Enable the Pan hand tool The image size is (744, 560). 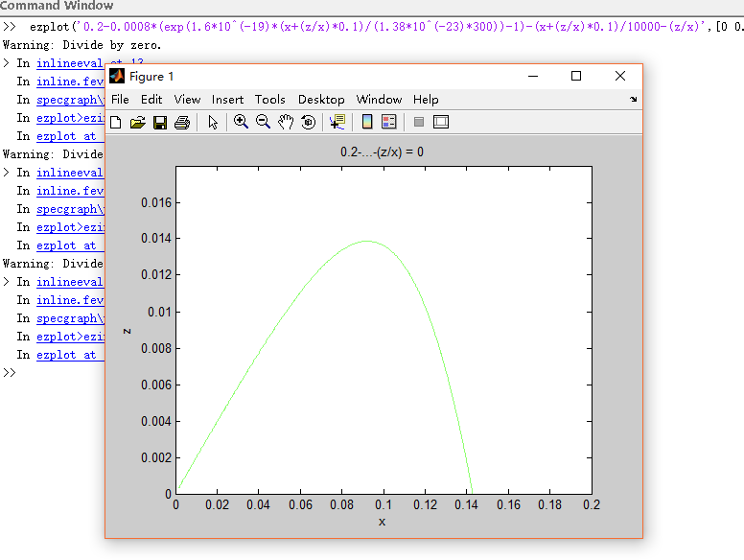(286, 122)
